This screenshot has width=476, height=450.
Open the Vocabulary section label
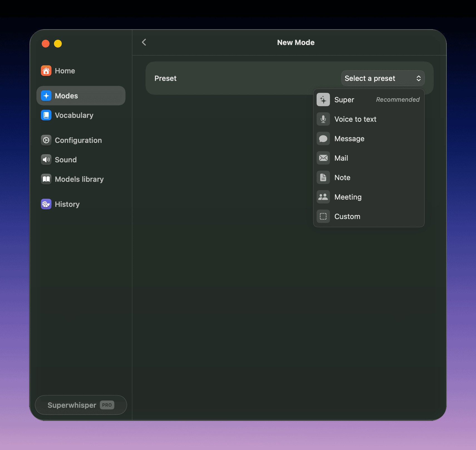click(x=74, y=115)
